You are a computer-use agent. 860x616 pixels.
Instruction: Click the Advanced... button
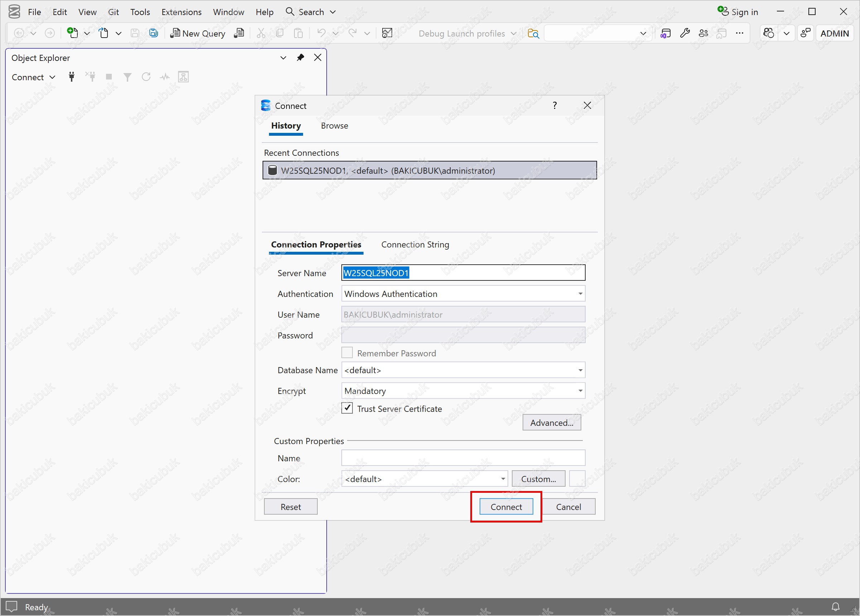[551, 423]
